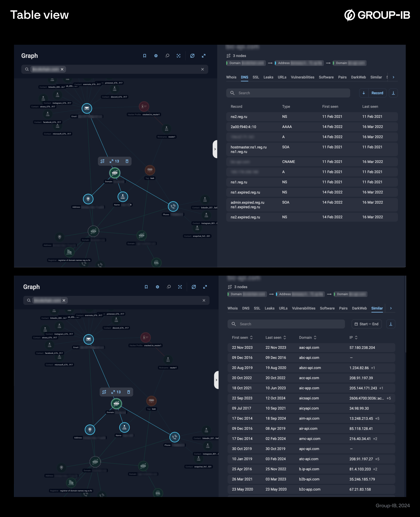Click the path icon in lower graph node popup
Image resolution: width=420 pixels, height=517 pixels.
[x=104, y=392]
